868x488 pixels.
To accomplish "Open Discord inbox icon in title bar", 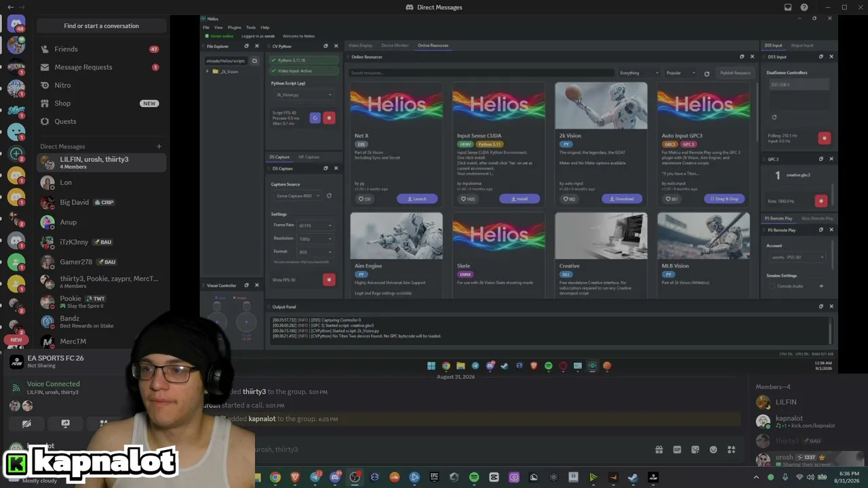I will [788, 7].
